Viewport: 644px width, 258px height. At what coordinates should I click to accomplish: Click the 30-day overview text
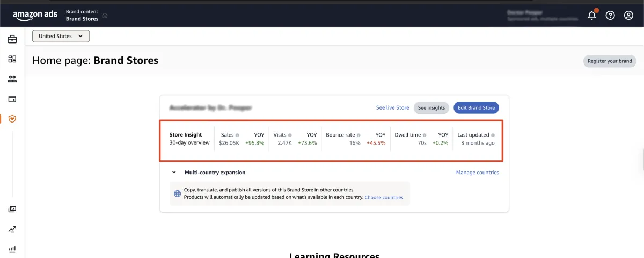tap(189, 143)
